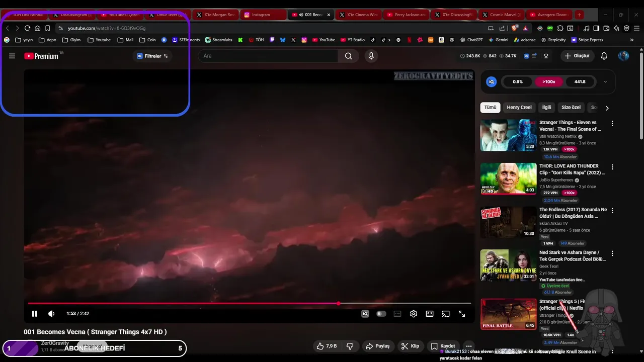
Task: Open the Brave Wallet icon
Action: point(606,28)
